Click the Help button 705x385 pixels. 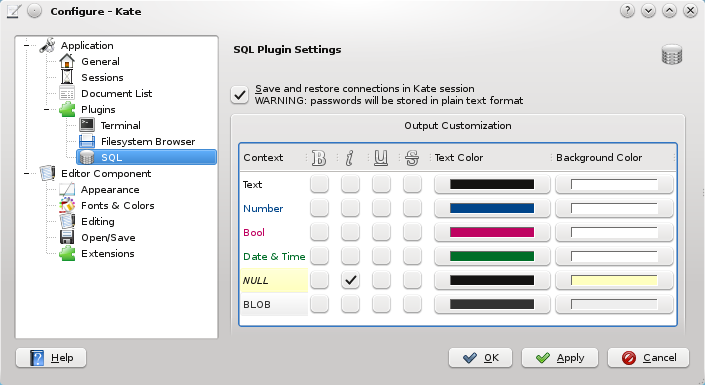(x=51, y=358)
